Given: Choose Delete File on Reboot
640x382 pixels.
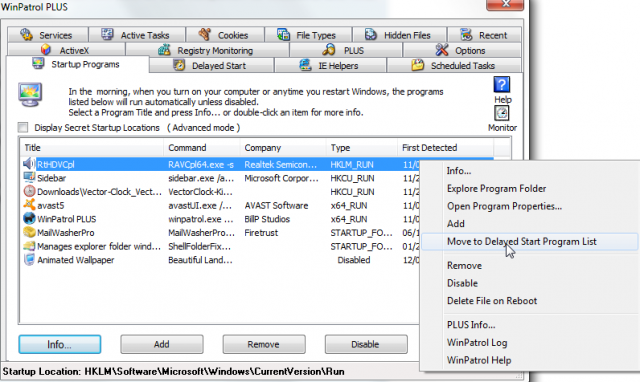Looking at the screenshot, I should (x=492, y=301).
